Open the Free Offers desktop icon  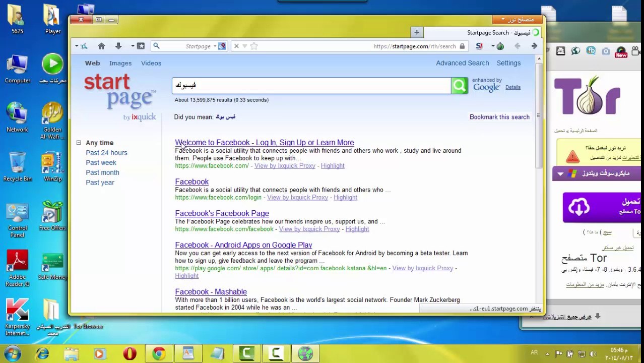(x=52, y=215)
